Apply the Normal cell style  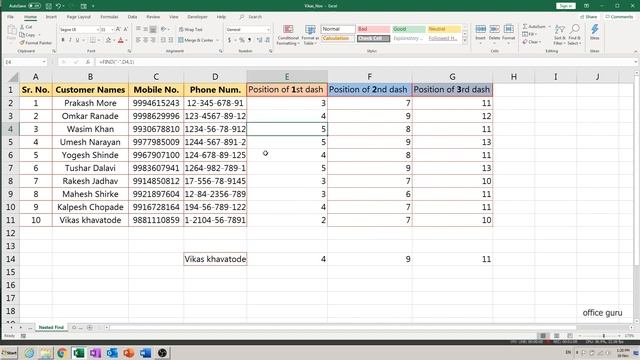(x=338, y=29)
